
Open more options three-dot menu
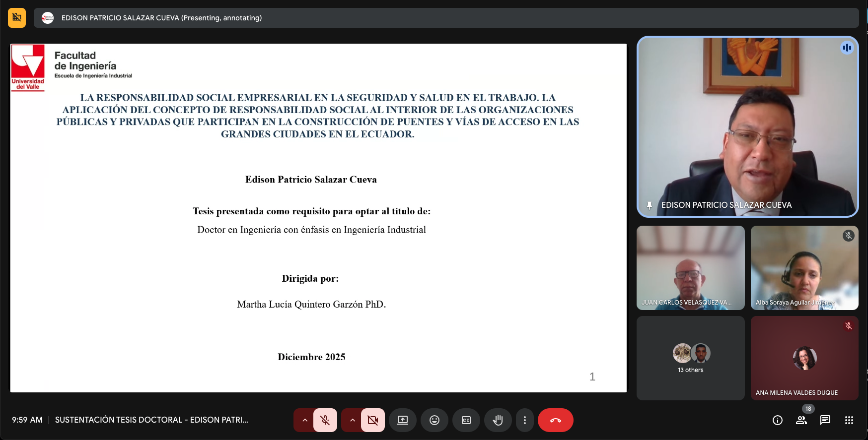(x=525, y=420)
